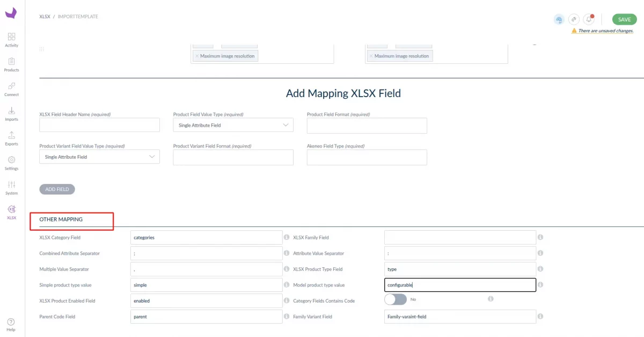Open Imports from the sidebar
This screenshot has width=644, height=337.
pyautogui.click(x=11, y=113)
